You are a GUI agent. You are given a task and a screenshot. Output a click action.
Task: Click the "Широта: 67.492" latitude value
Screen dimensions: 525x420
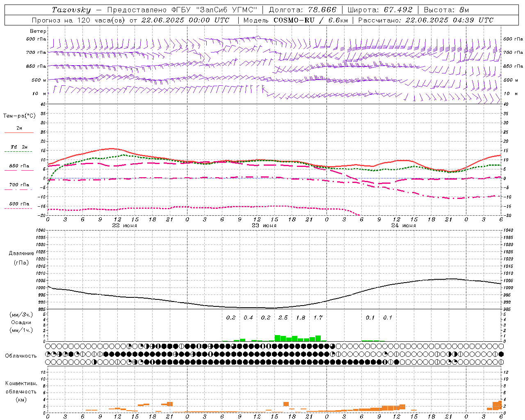tap(380, 10)
